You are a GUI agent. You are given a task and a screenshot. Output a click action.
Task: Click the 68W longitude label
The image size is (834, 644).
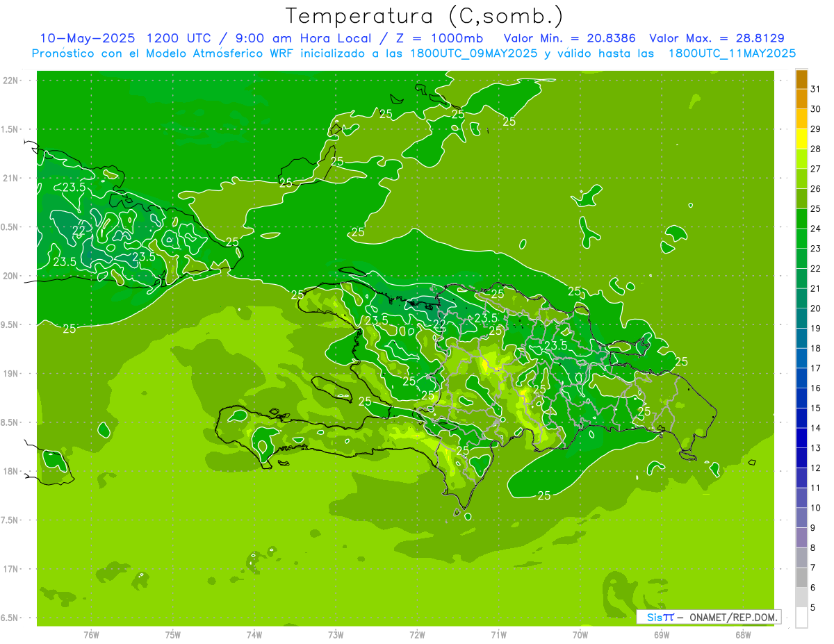(743, 635)
